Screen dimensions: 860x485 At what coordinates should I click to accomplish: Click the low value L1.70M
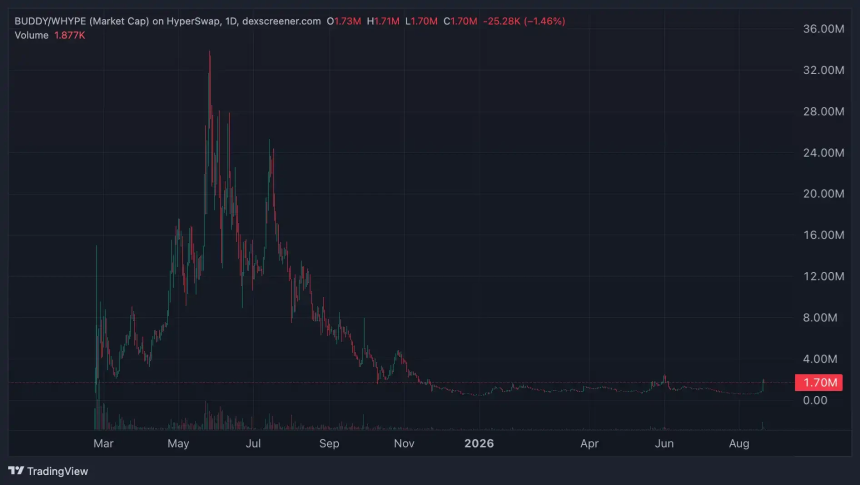click(421, 21)
